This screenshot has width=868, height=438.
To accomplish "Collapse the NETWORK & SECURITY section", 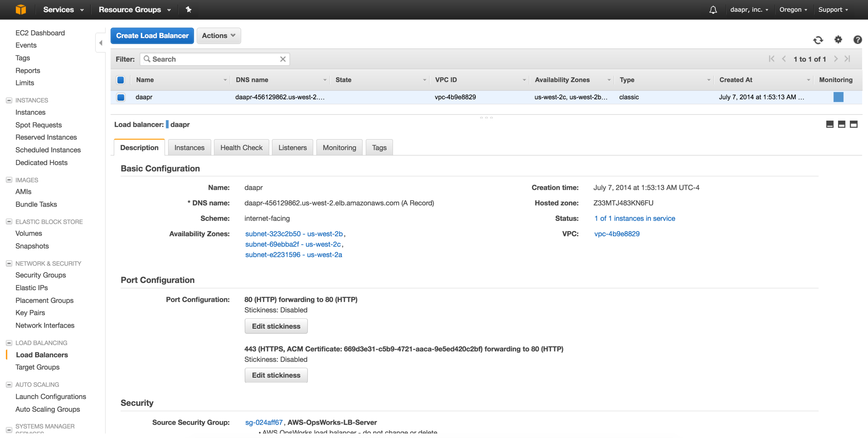I will point(9,264).
